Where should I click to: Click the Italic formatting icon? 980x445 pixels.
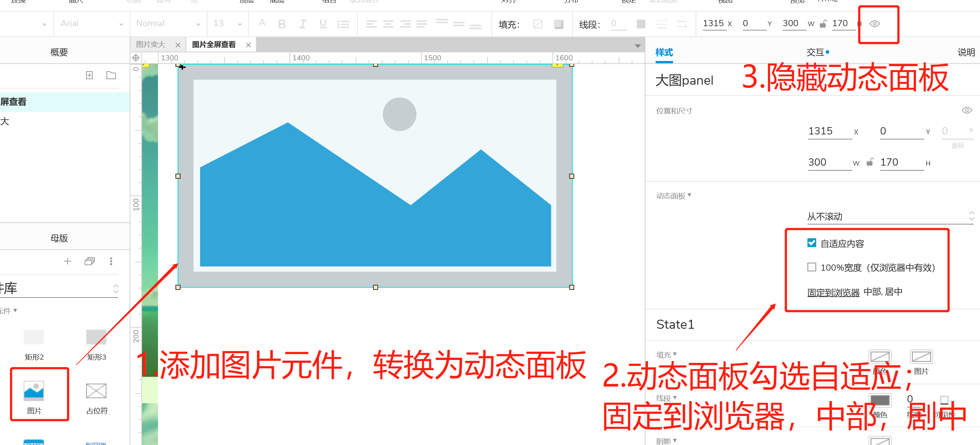303,24
